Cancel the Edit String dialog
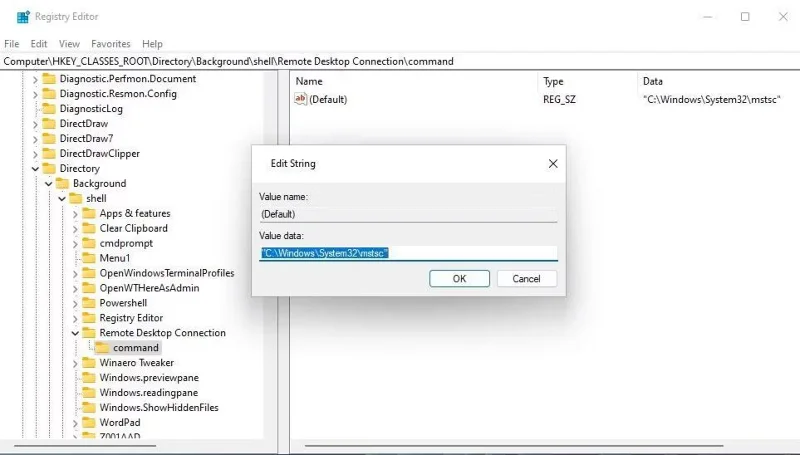The width and height of the screenshot is (800, 455). point(527,279)
